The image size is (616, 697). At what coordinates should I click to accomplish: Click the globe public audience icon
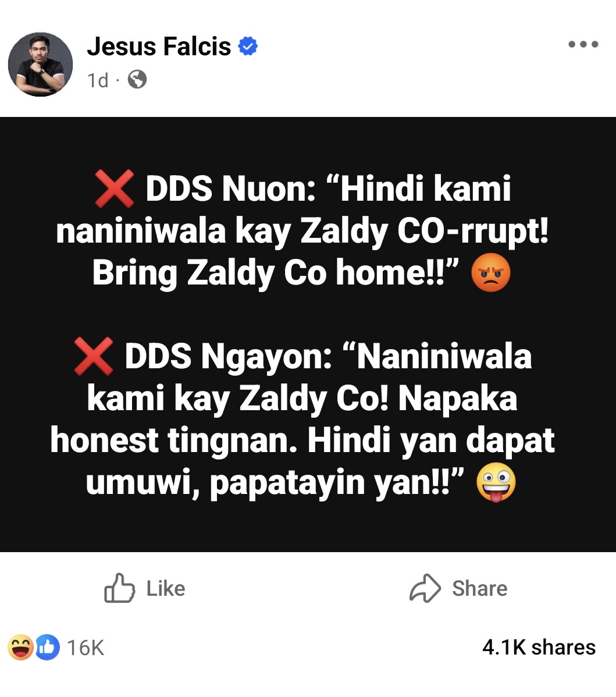137,79
